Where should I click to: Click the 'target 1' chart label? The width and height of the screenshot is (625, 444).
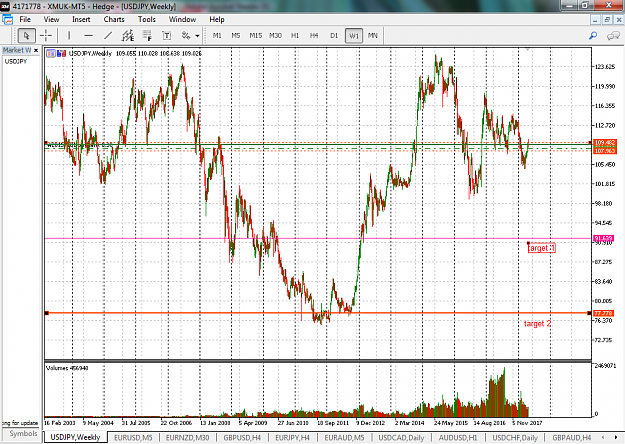point(541,248)
